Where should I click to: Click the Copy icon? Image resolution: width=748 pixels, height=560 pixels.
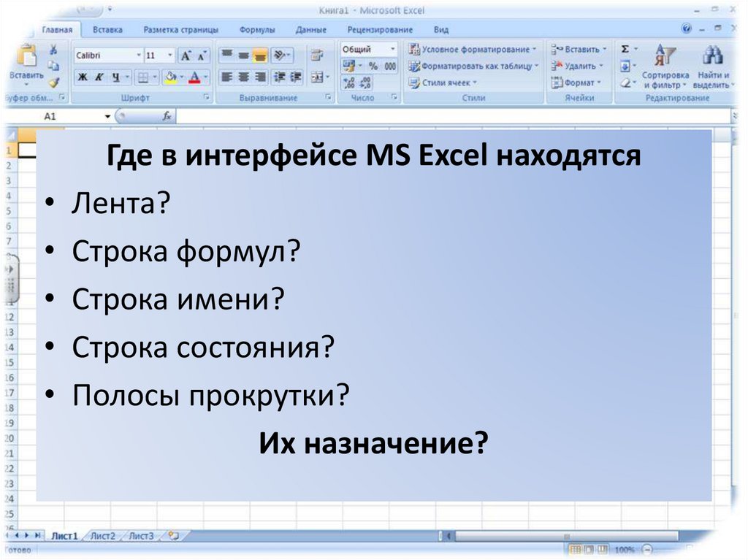53,66
